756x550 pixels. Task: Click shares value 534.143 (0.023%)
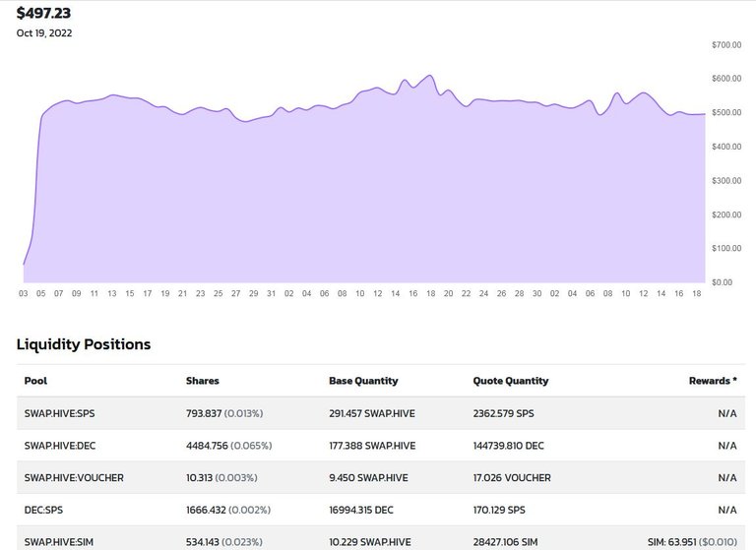[x=224, y=542]
